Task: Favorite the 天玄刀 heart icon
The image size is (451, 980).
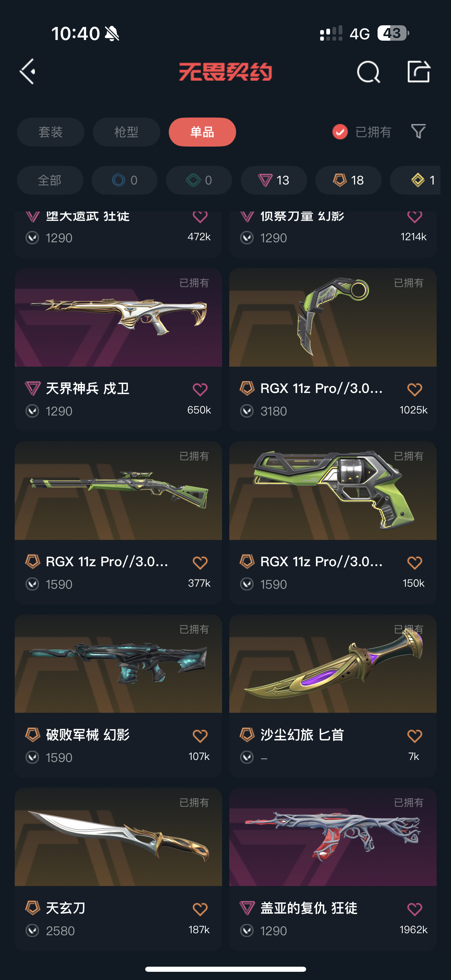Action: pos(200,909)
